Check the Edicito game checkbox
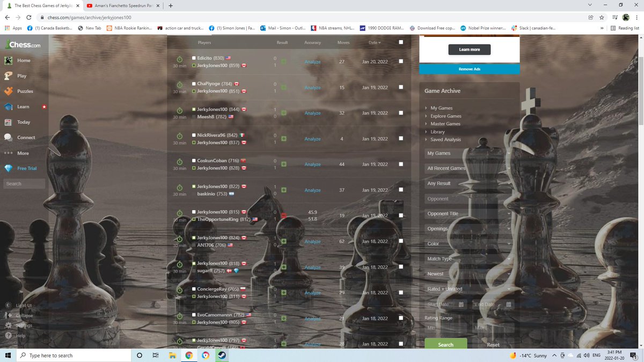The width and height of the screenshot is (644, 362). (x=401, y=62)
